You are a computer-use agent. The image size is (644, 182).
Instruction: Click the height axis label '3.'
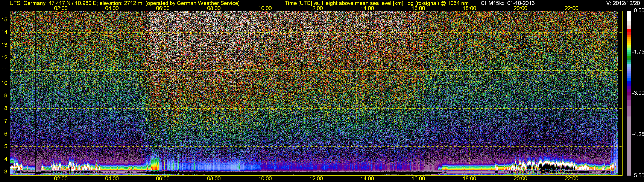[6, 172]
